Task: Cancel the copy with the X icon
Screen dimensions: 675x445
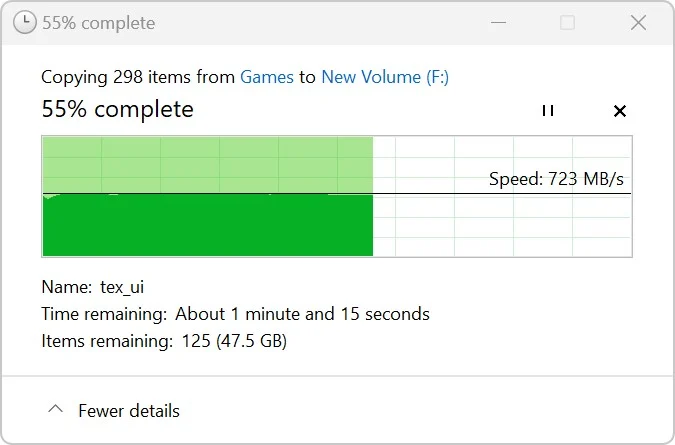Action: (x=619, y=111)
